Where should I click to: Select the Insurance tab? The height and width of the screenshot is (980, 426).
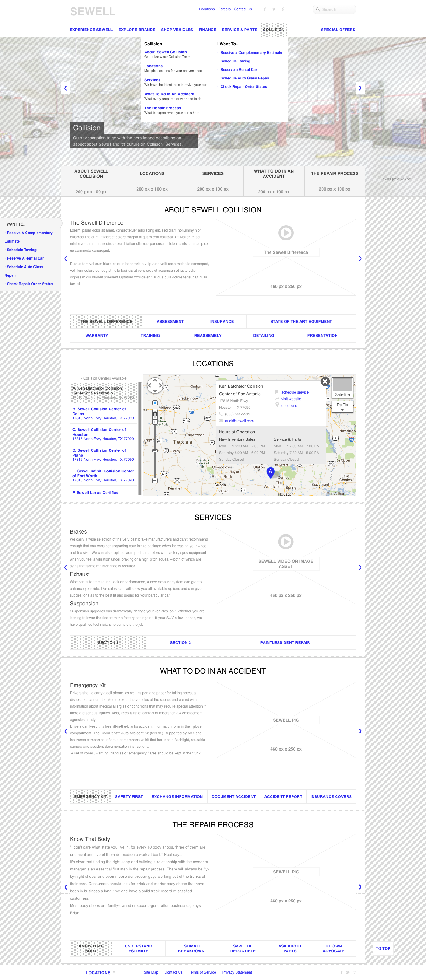(222, 322)
